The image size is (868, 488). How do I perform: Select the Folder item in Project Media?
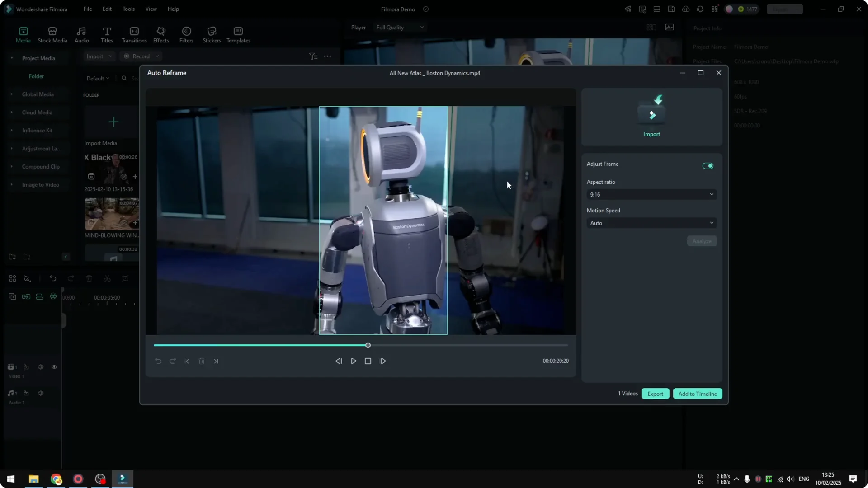[x=36, y=76]
